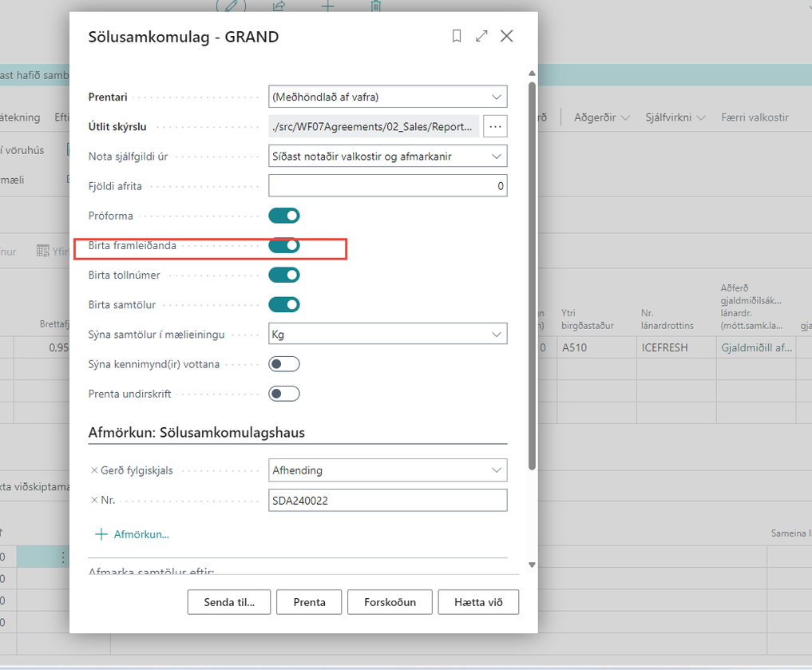This screenshot has height=670, width=812.
Task: Enable Sýna kennimynd(ir) vottana toggle
Action: (283, 364)
